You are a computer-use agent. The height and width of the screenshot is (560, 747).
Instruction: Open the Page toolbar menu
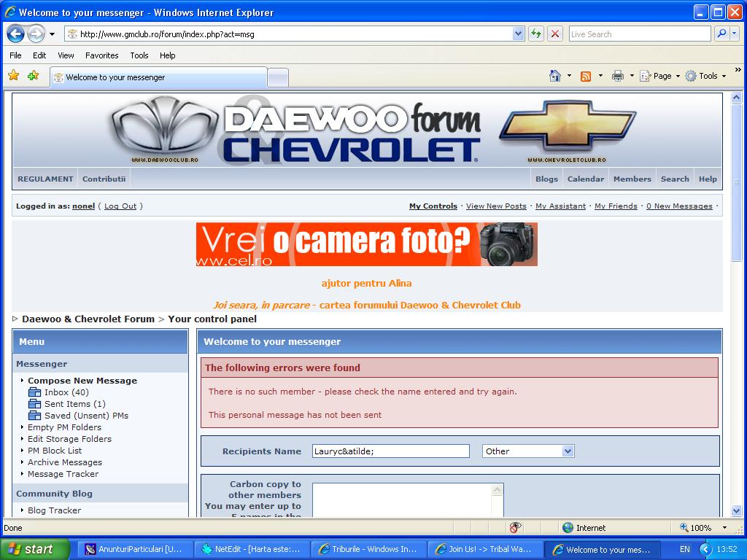(x=659, y=76)
